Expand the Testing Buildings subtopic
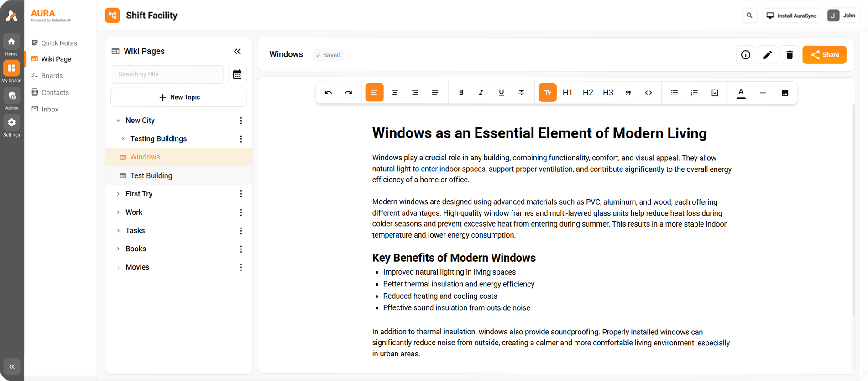Image resolution: width=868 pixels, height=381 pixels. [123, 139]
